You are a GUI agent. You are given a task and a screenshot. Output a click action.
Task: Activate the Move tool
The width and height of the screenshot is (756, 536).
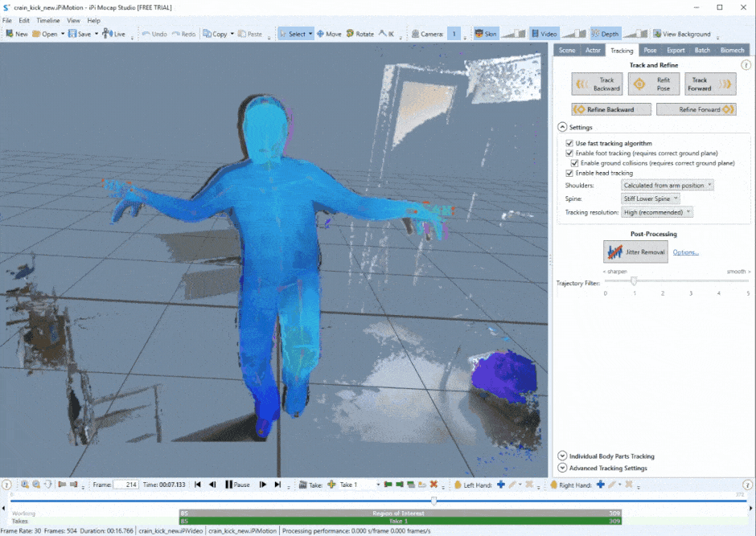[x=329, y=34]
